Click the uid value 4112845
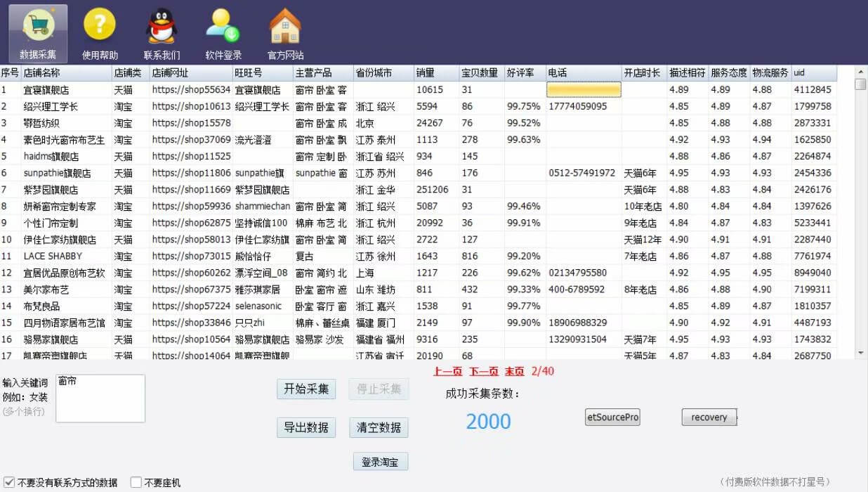 click(813, 90)
